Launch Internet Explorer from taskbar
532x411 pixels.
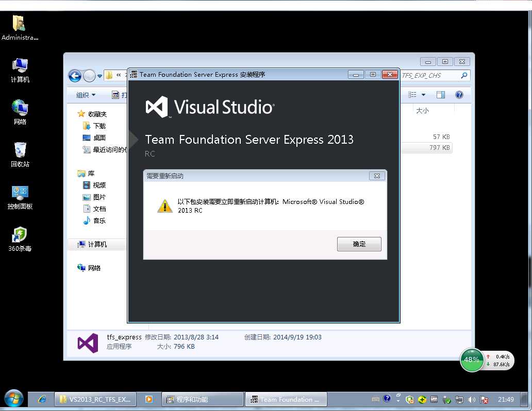coord(42,399)
